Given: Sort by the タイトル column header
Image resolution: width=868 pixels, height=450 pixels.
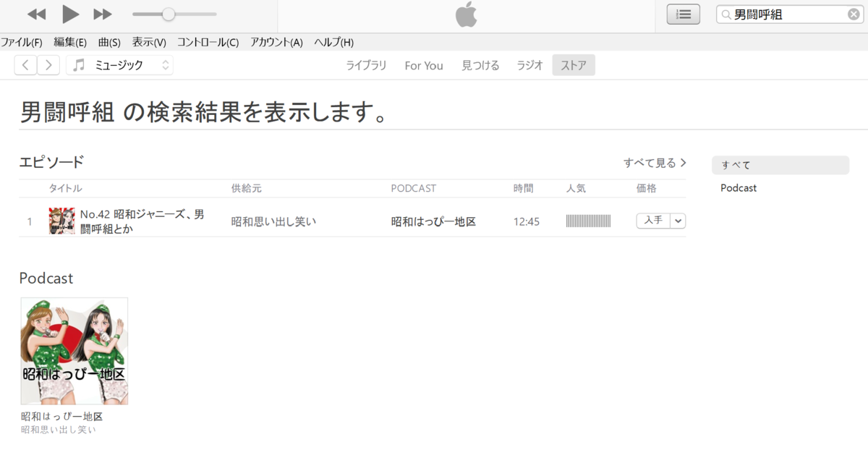Looking at the screenshot, I should tap(65, 188).
